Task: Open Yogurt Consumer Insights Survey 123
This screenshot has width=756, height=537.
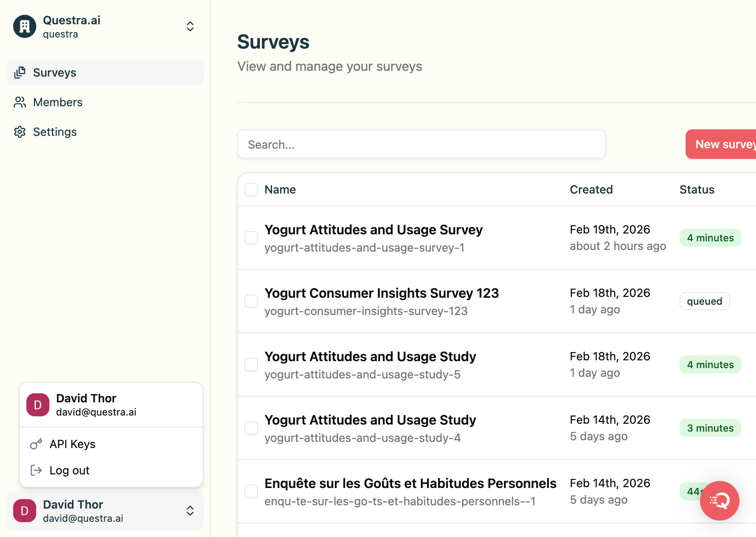Action: pyautogui.click(x=382, y=293)
